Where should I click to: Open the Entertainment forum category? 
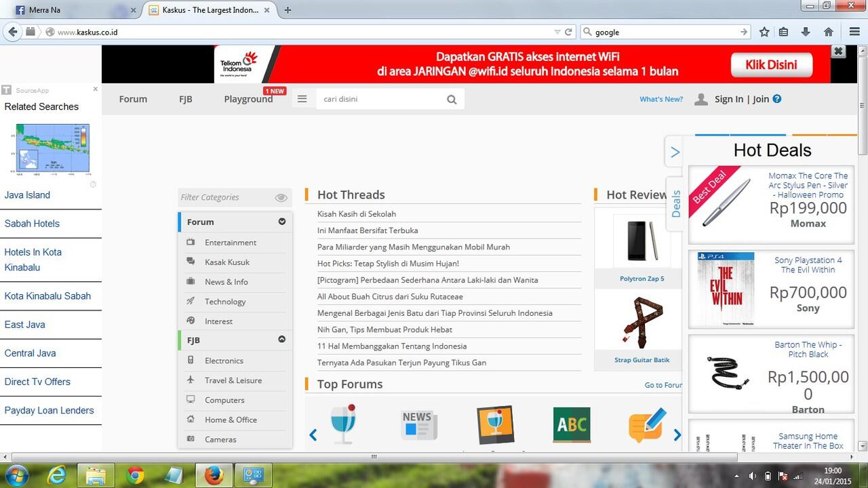pyautogui.click(x=231, y=243)
